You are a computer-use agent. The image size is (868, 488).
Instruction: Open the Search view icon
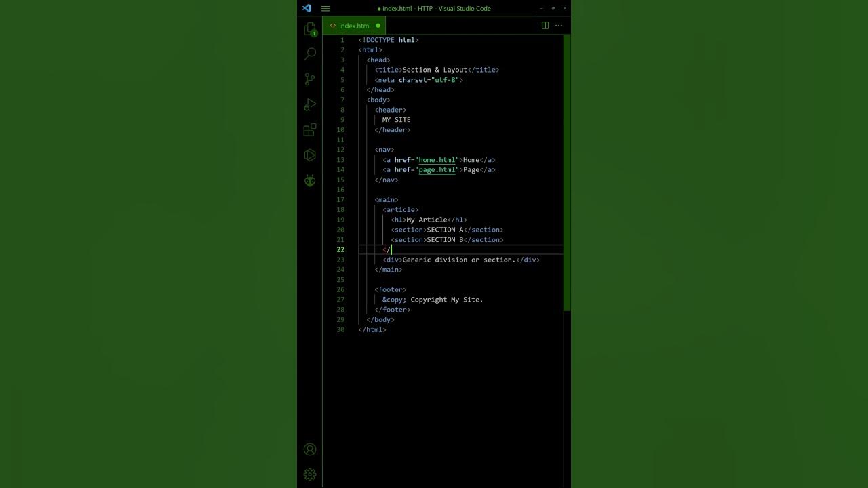[x=310, y=54]
